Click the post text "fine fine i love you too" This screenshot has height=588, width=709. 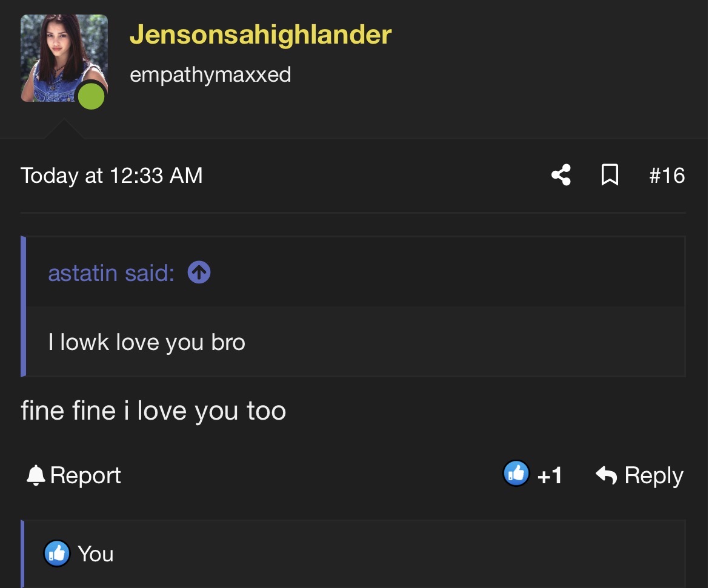(153, 411)
